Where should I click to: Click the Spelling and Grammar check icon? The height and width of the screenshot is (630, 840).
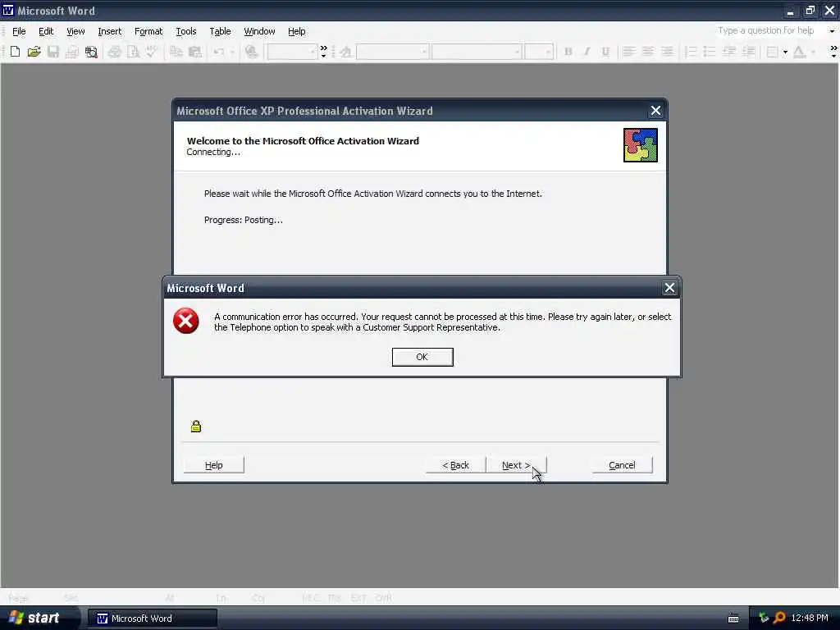[152, 52]
